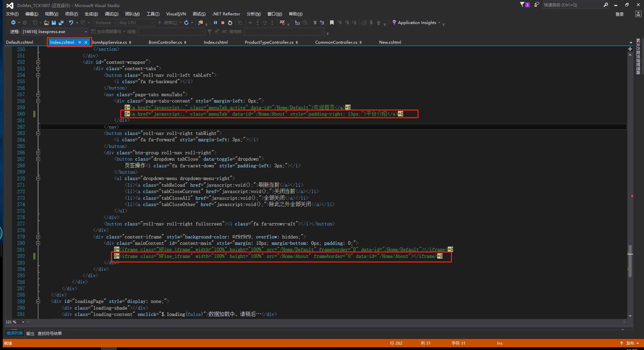
Task: Open the 输出 output panel tab
Action: point(30,333)
